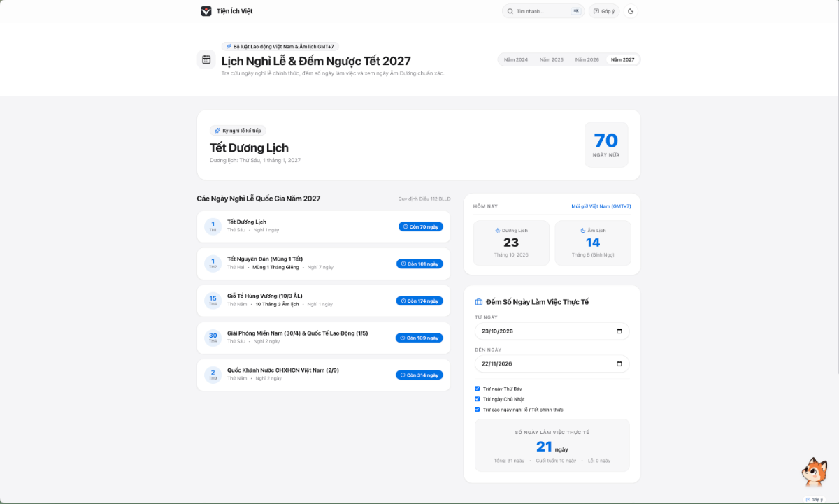Click the Kỳ nghỉ lễ kế tiếp label
Viewport: 839px width, 504px height.
click(238, 131)
